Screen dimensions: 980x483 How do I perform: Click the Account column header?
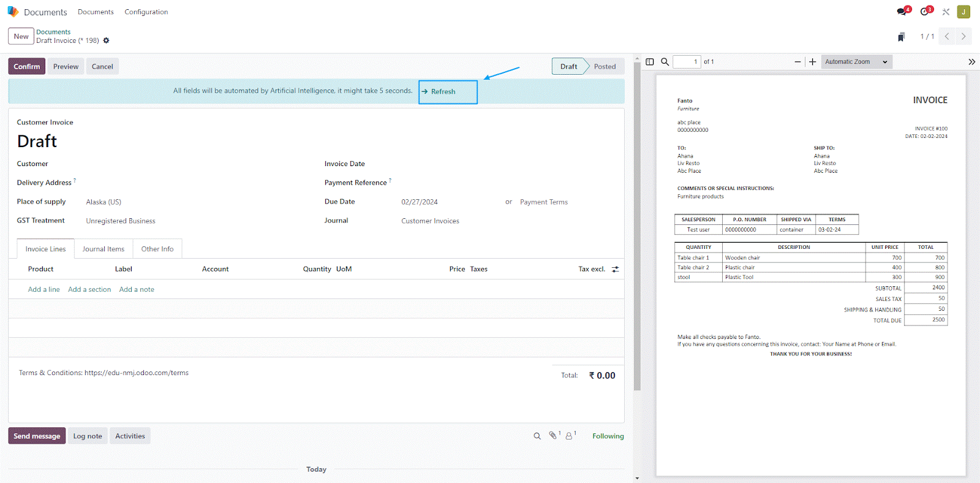coord(216,269)
